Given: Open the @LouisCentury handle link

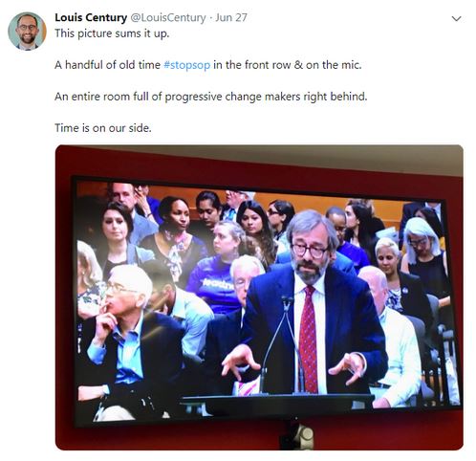Looking at the screenshot, I should point(168,17).
